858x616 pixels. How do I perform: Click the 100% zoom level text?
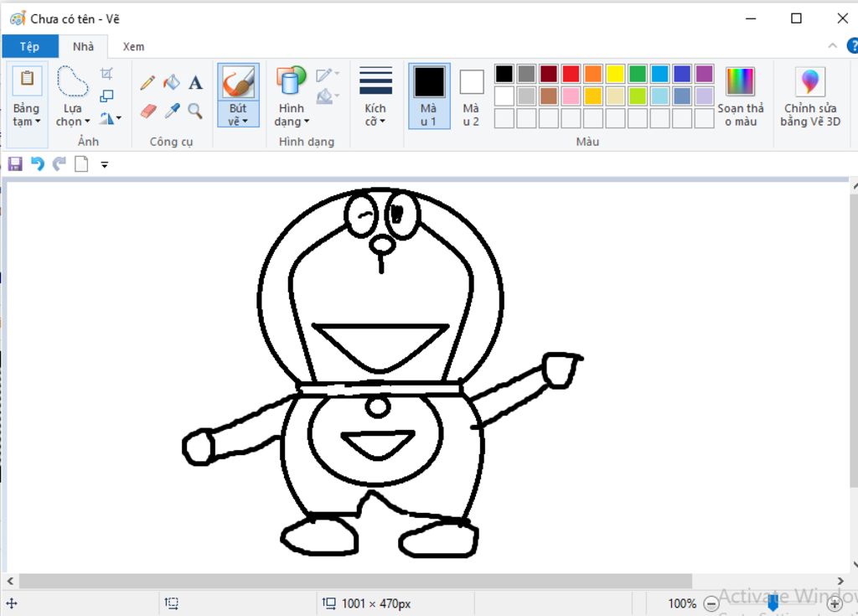pyautogui.click(x=682, y=603)
